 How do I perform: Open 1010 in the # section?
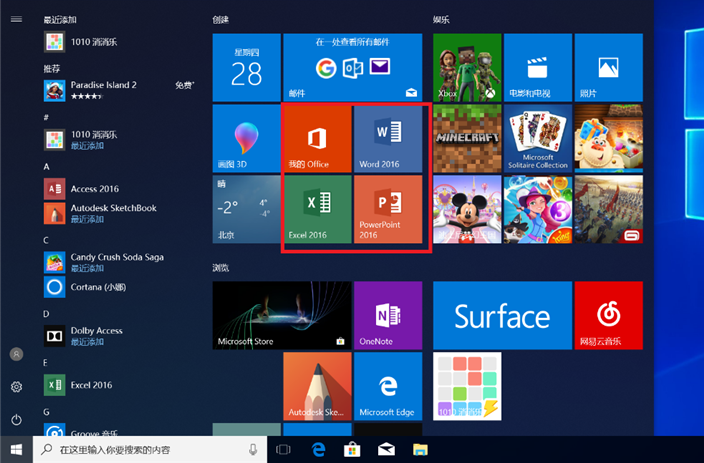(x=119, y=139)
